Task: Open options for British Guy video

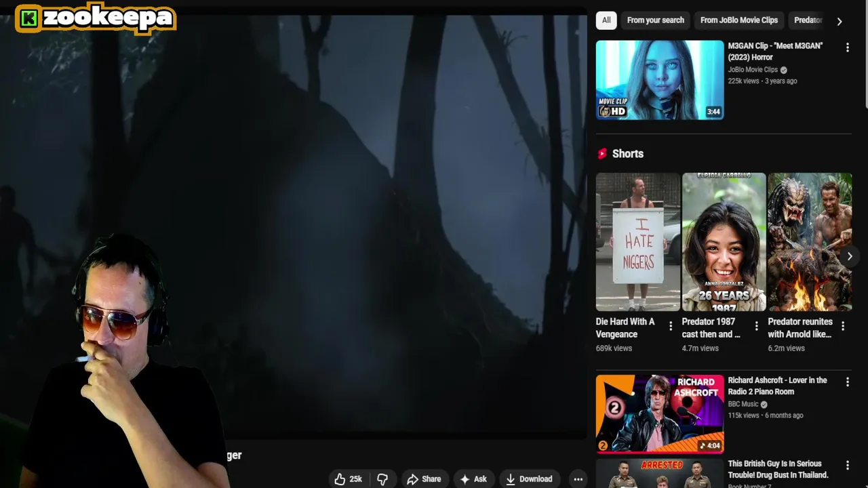Action: coord(847,465)
